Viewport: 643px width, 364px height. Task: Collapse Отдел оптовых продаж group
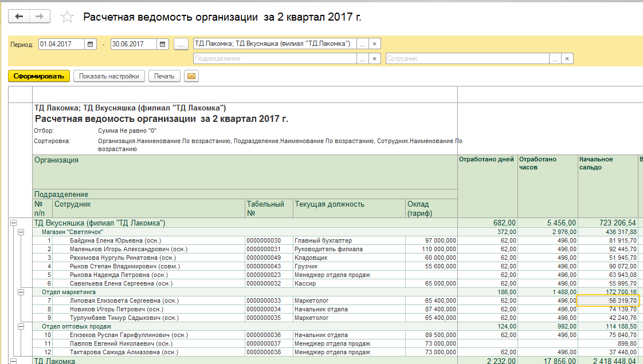pyautogui.click(x=21, y=327)
